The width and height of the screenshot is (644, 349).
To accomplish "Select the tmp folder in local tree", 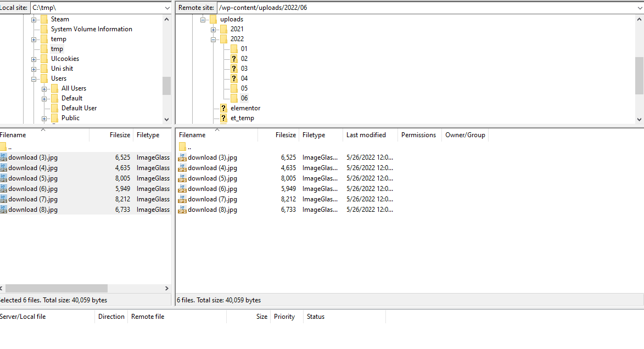I will 57,49.
